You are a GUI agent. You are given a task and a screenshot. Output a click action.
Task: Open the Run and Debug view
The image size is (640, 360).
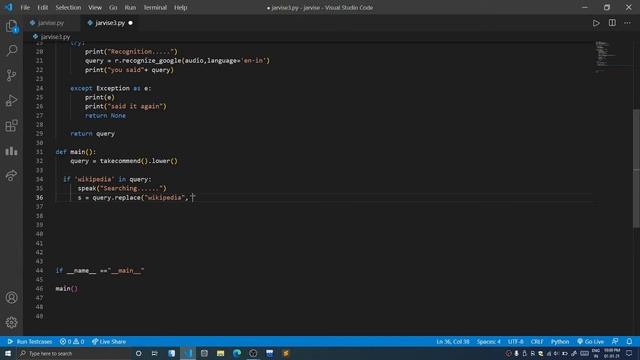11,100
